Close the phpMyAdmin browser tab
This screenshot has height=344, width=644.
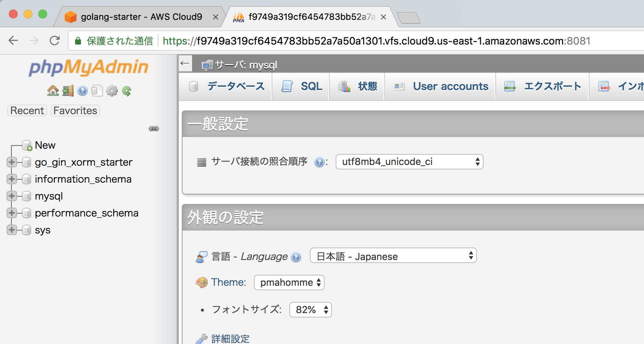[x=383, y=17]
